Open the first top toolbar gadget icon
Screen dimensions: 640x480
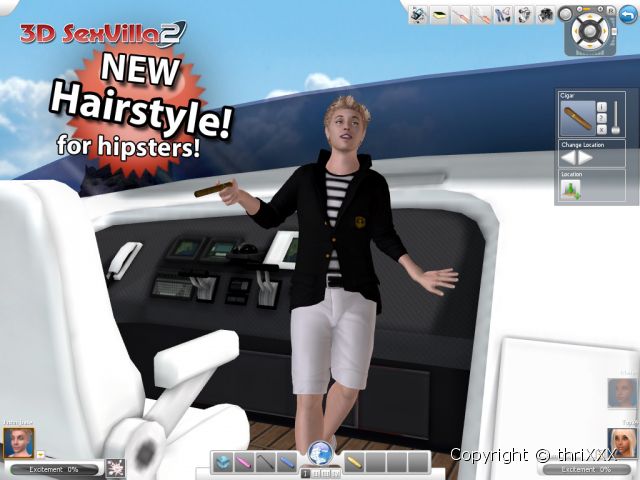point(418,15)
